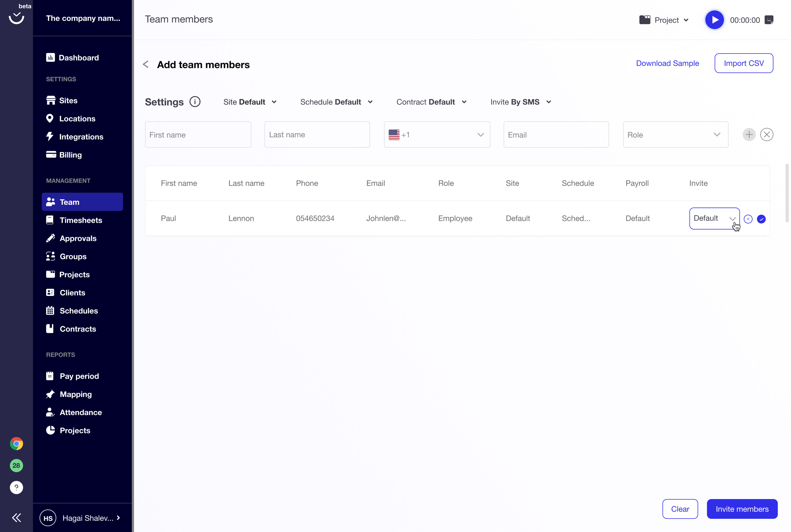The width and height of the screenshot is (791, 532).
Task: Start the timer with play button
Action: point(714,20)
